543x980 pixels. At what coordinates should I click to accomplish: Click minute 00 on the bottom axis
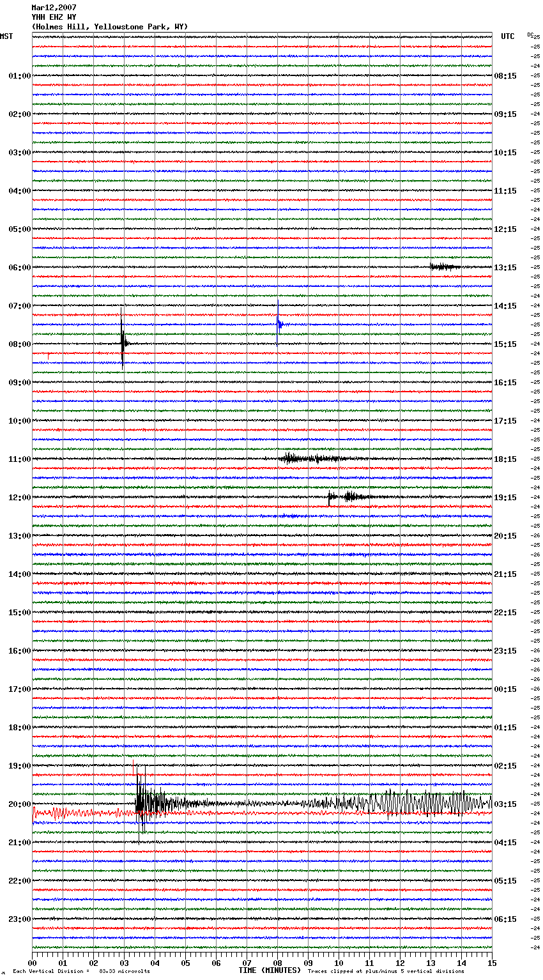33,963
